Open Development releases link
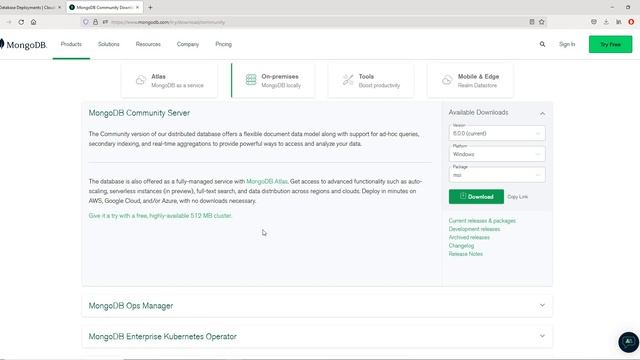The image size is (640, 360). click(474, 229)
